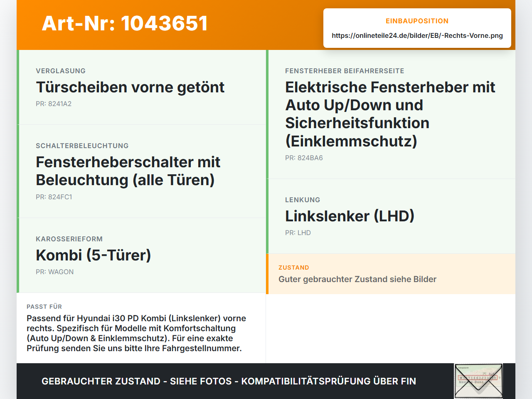Click the PASST FÜR label

pyautogui.click(x=44, y=307)
